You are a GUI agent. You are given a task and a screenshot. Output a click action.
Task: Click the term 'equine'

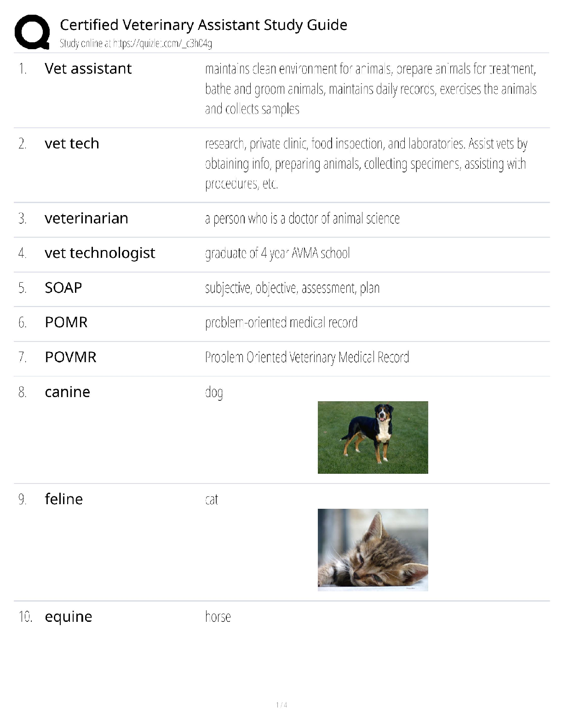(68, 617)
